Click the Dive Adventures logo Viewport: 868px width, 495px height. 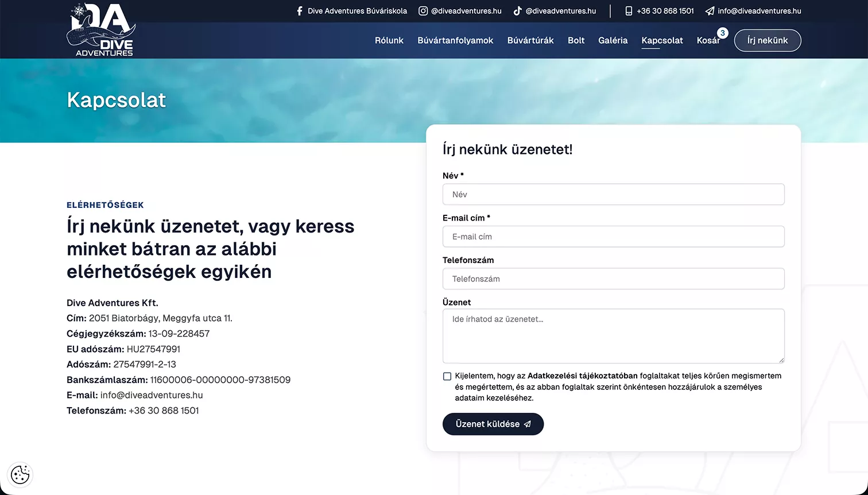coord(101,30)
